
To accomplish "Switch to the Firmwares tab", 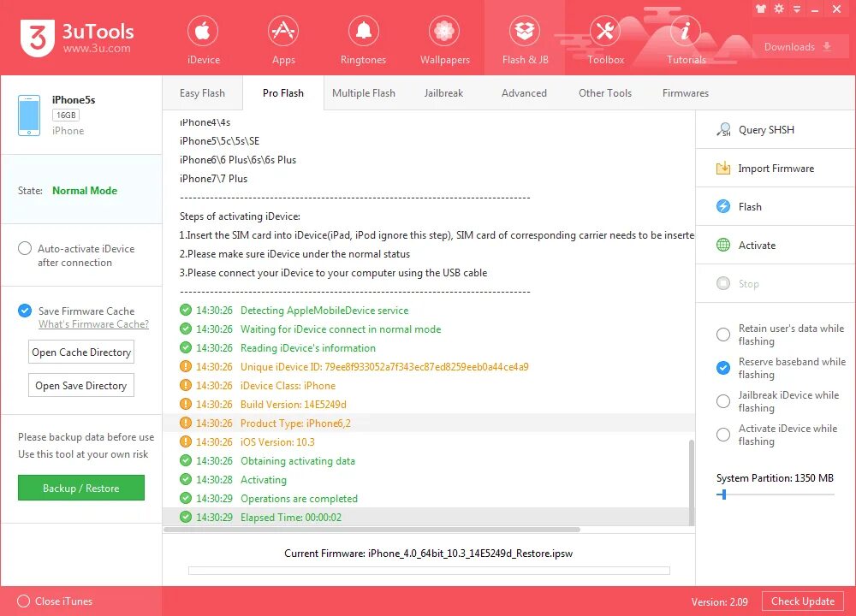I will point(685,92).
